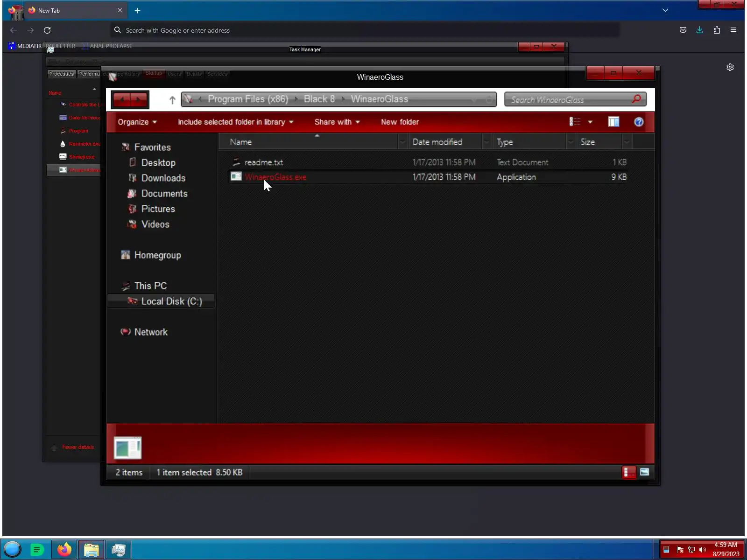747x560 pixels.
Task: Open Firefox extensions puzzle icon
Action: coord(717,30)
